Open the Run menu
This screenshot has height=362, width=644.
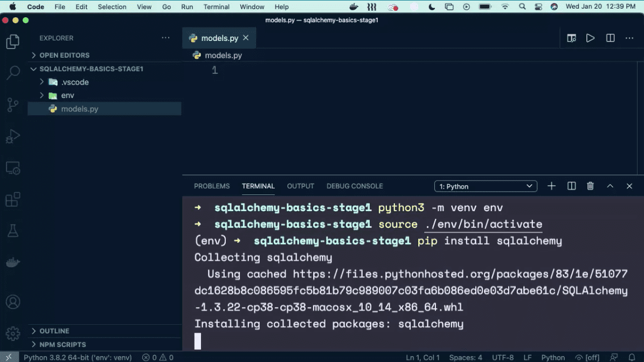[188, 6]
